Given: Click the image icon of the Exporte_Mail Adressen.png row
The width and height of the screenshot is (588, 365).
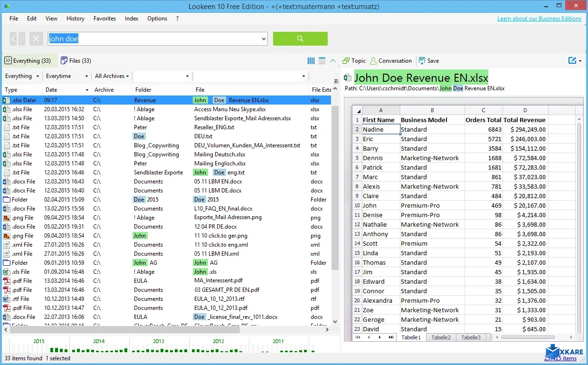Looking at the screenshot, I should pos(7,218).
